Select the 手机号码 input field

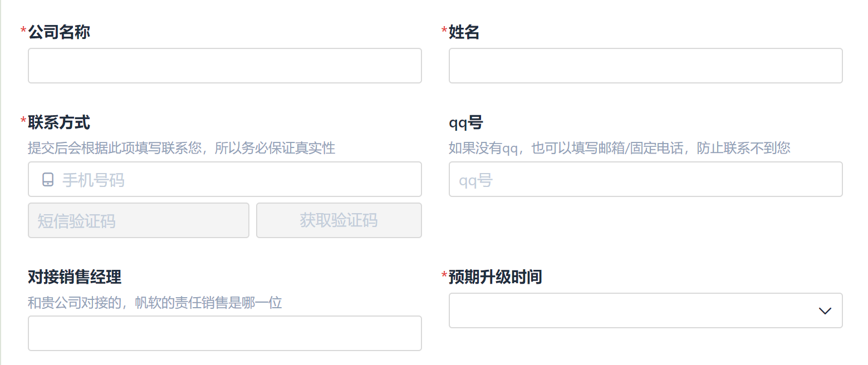[234, 179]
